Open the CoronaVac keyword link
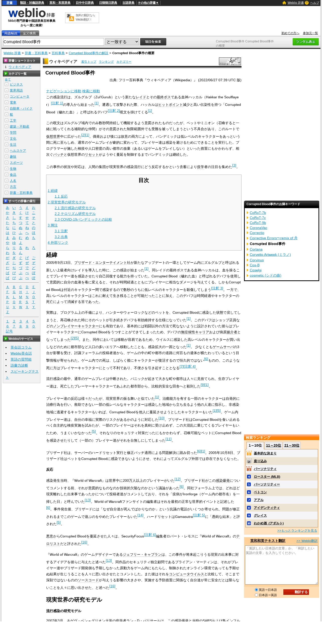This screenshot has width=322, height=644. tap(259, 228)
